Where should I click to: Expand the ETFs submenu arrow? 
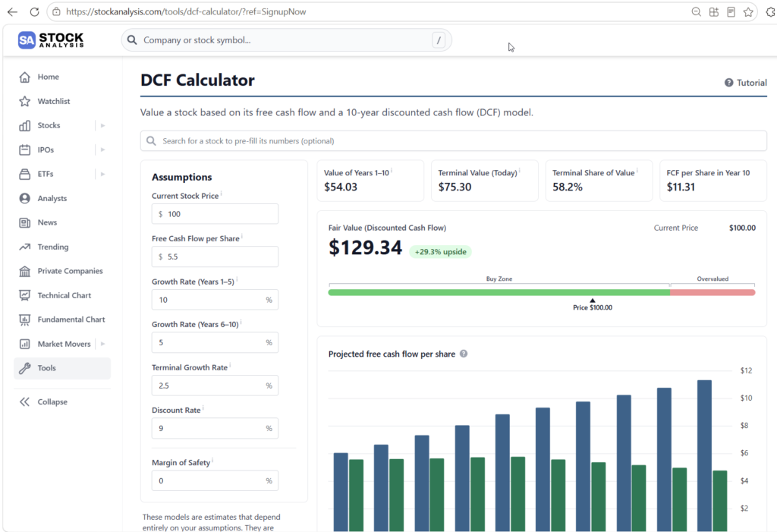tap(102, 174)
